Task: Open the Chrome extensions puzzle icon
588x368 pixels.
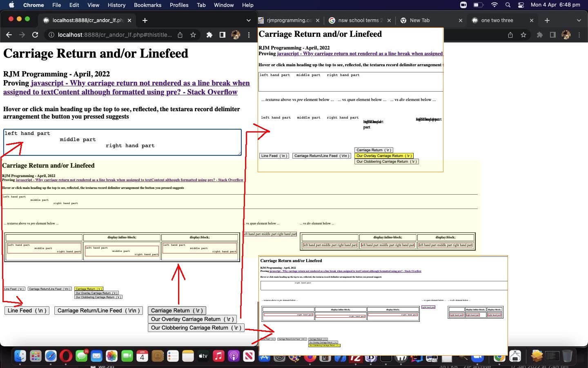Action: pyautogui.click(x=209, y=35)
